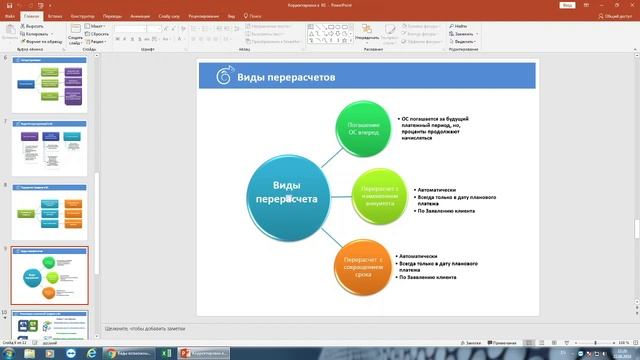Collapse the ribbon with the arrow at its right end
The image size is (640, 360).
635,49
